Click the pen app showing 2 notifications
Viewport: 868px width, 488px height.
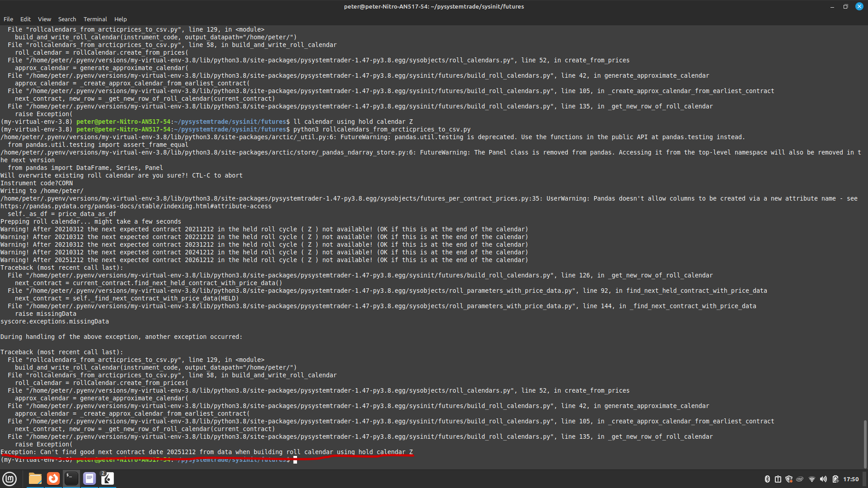[107, 479]
